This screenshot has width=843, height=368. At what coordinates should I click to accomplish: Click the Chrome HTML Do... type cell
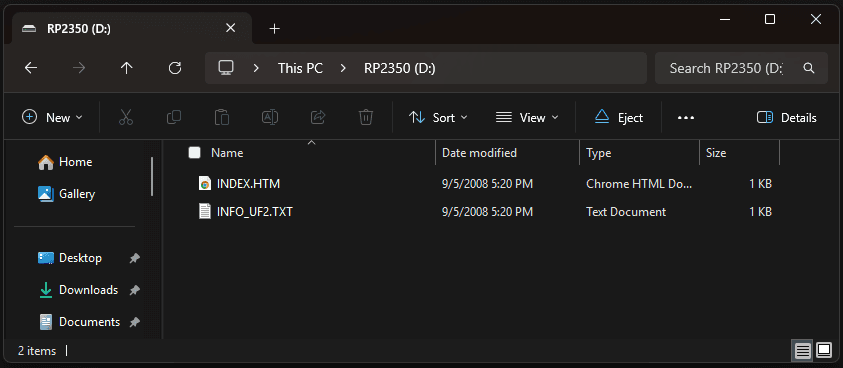pyautogui.click(x=639, y=184)
